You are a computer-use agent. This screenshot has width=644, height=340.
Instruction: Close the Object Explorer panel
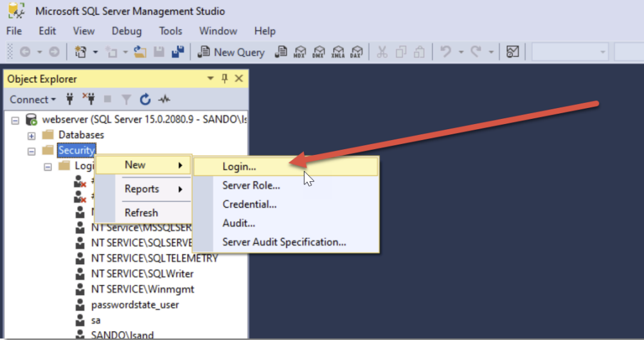(238, 78)
